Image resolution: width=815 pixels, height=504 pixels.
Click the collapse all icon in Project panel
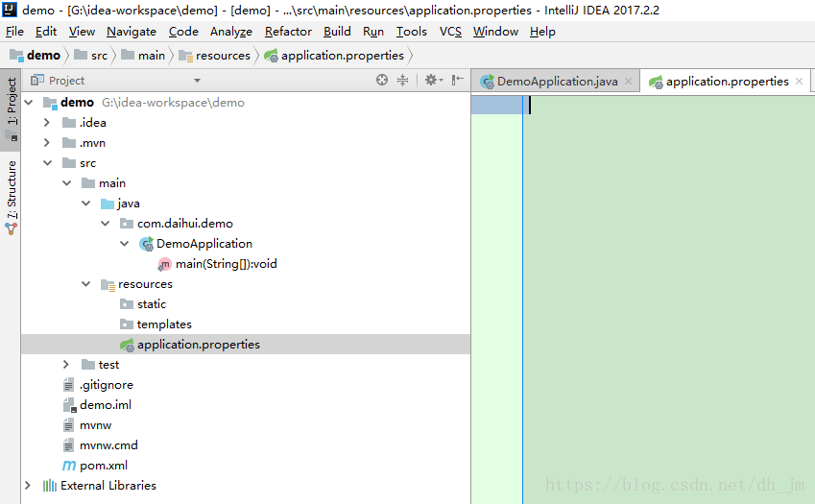403,80
